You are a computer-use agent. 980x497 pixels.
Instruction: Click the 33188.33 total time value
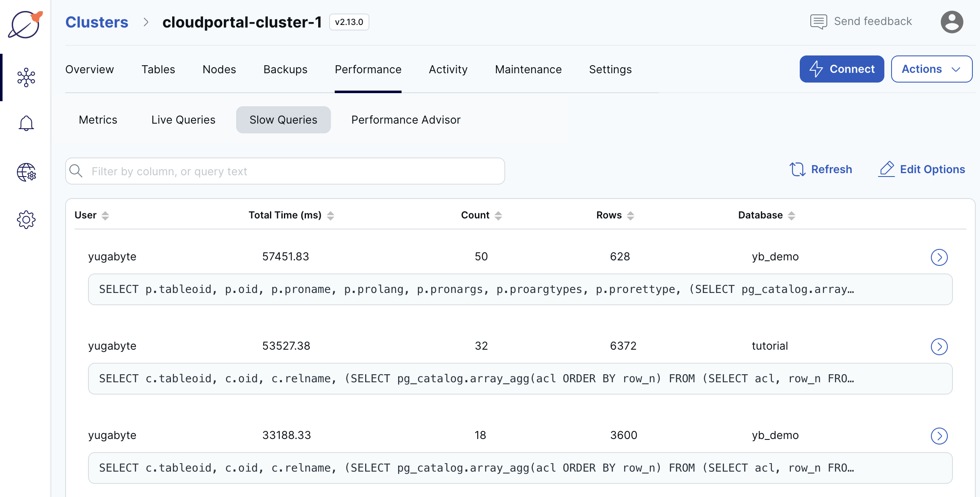(286, 435)
